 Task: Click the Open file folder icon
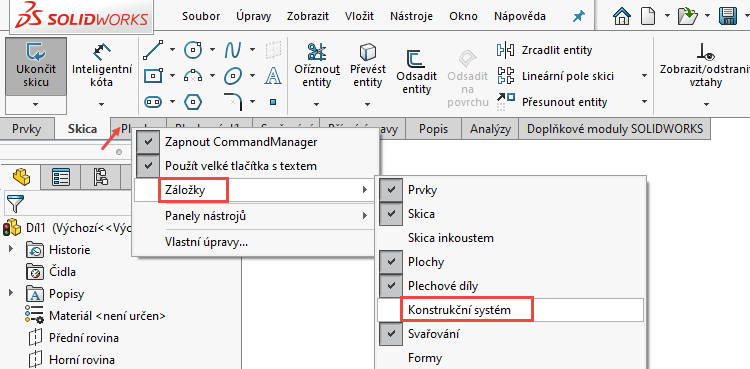(687, 17)
